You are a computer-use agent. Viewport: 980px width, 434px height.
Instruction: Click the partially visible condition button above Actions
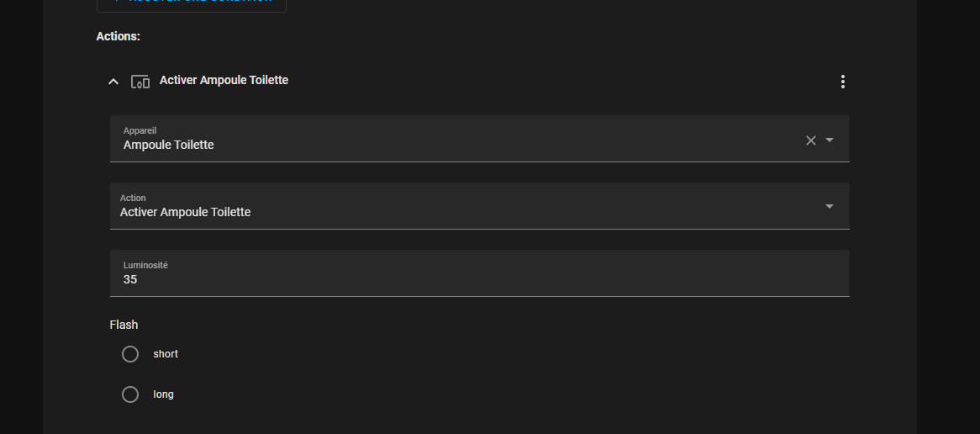[x=192, y=3]
